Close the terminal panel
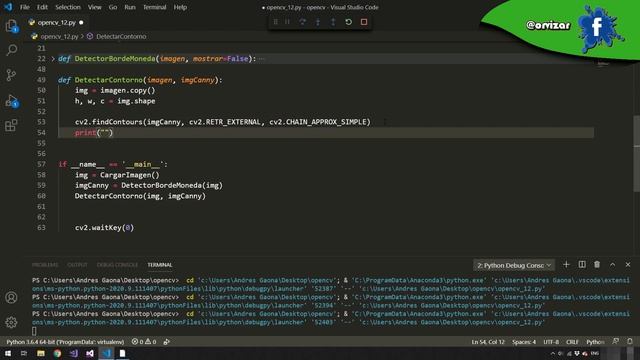The width and height of the screenshot is (640, 360). click(x=628, y=264)
